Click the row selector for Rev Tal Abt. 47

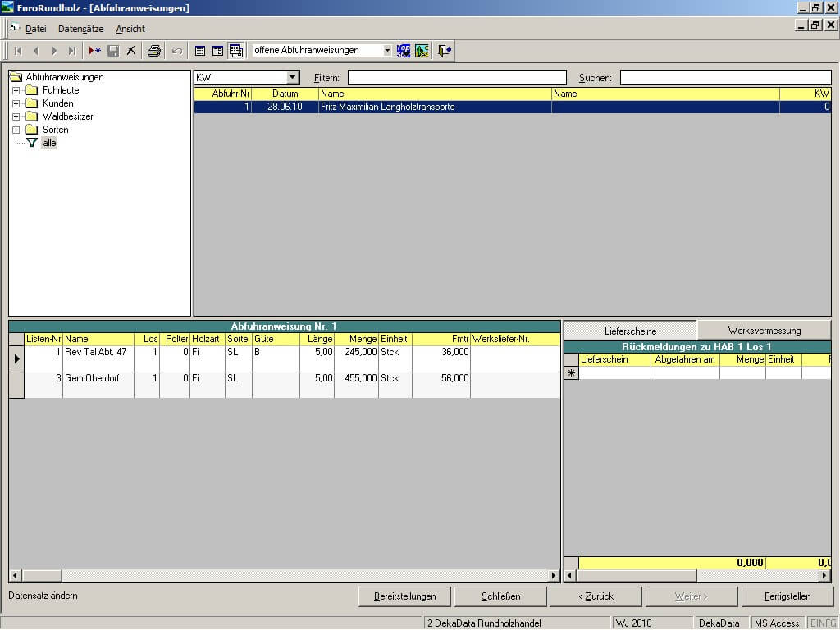click(x=16, y=358)
